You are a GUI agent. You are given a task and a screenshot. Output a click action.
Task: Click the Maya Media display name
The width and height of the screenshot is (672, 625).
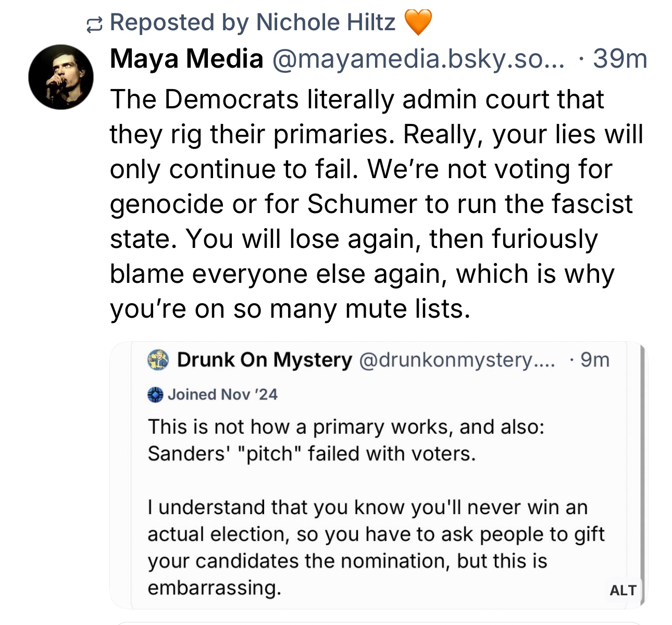click(x=186, y=58)
